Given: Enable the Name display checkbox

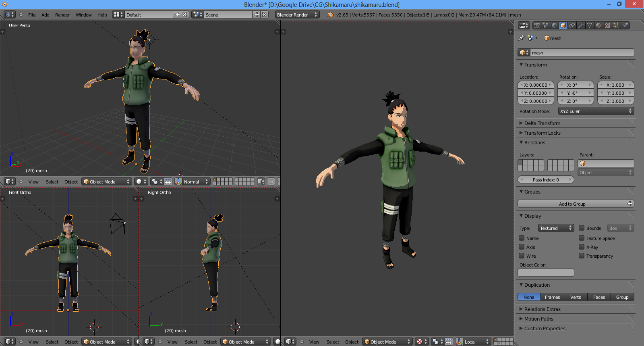Looking at the screenshot, I should [522, 238].
